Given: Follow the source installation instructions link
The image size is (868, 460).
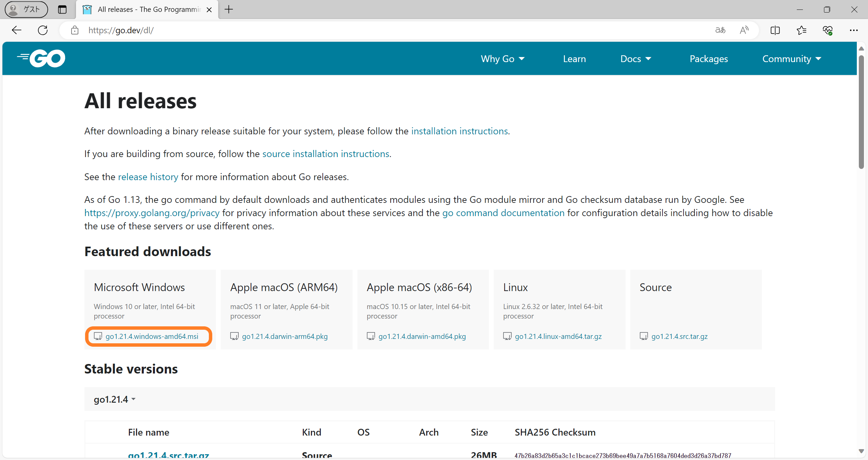Looking at the screenshot, I should pos(326,154).
